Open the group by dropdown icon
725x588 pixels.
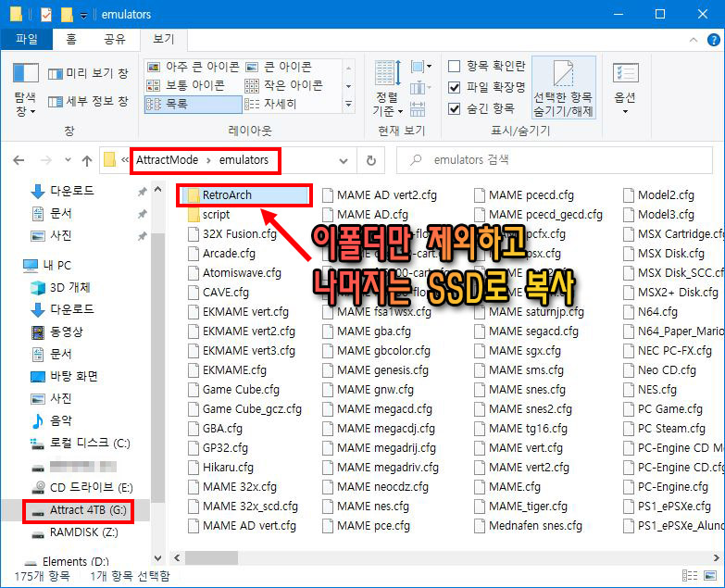(420, 67)
